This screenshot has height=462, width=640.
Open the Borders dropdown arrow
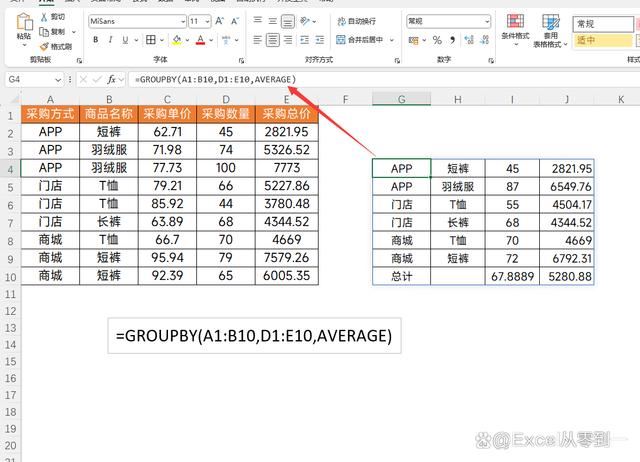coord(162,40)
